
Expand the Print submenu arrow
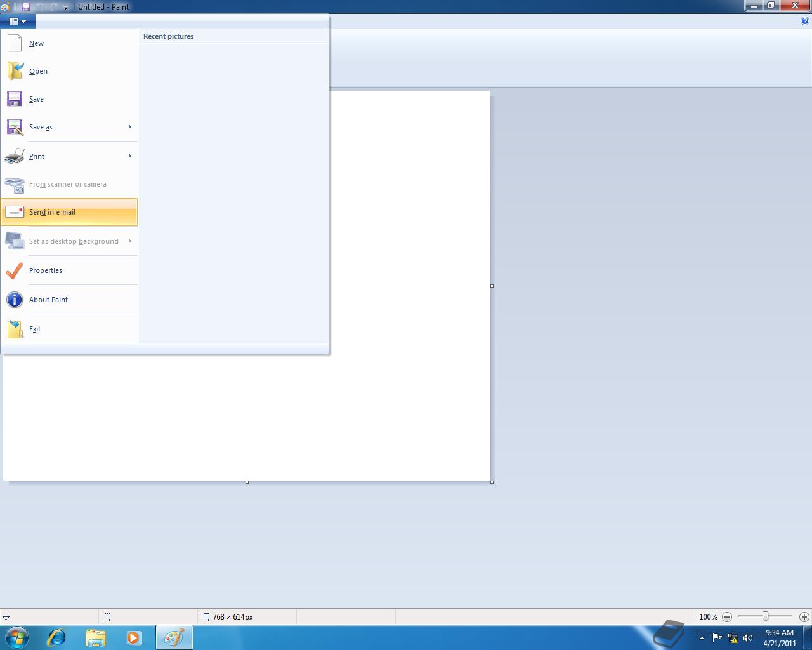click(x=129, y=156)
